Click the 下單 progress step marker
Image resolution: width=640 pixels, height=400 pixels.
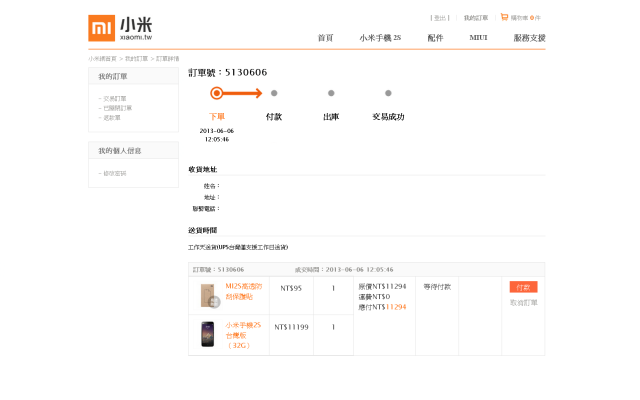tap(217, 93)
